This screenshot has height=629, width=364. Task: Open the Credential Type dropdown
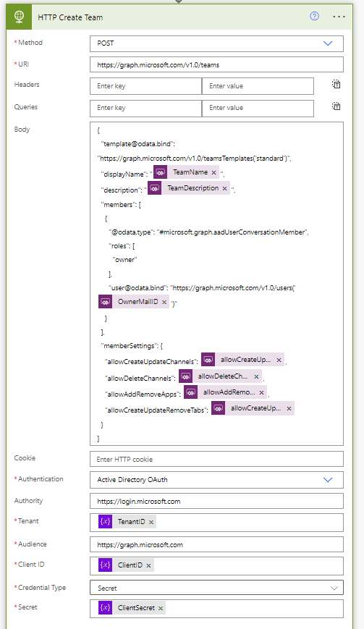point(216,588)
